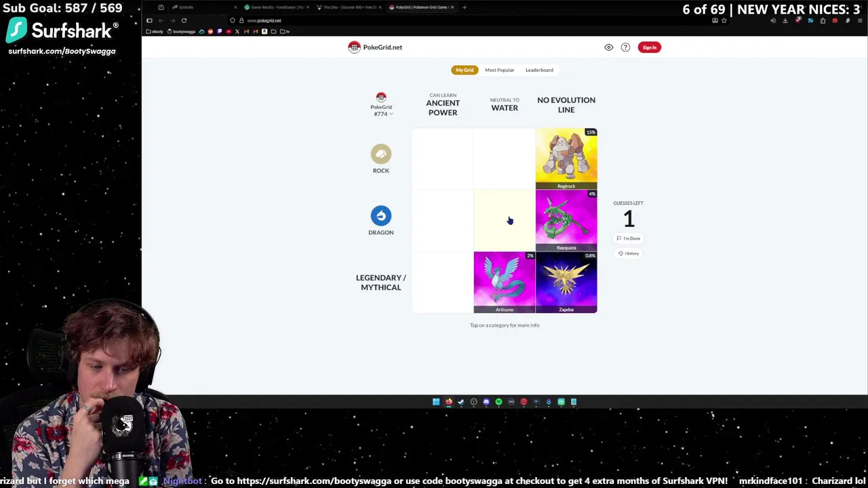868x488 pixels.
Task: Click the red camera extension icon
Action: (x=835, y=20)
